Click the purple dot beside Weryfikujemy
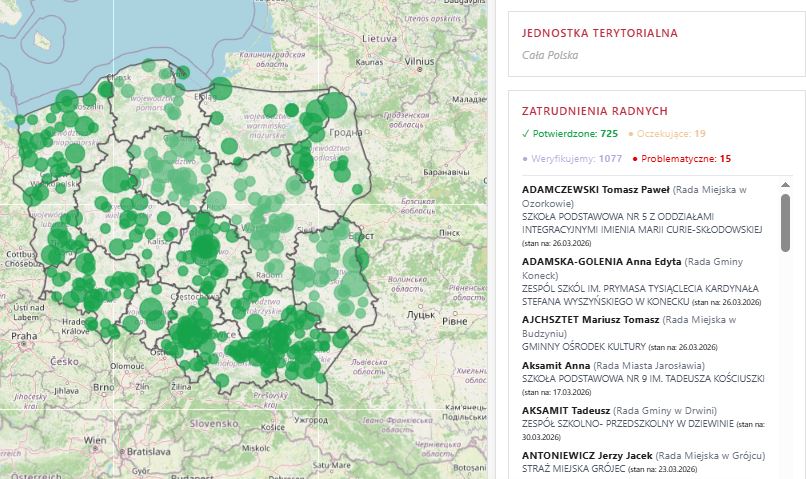The image size is (806, 479). [525, 158]
